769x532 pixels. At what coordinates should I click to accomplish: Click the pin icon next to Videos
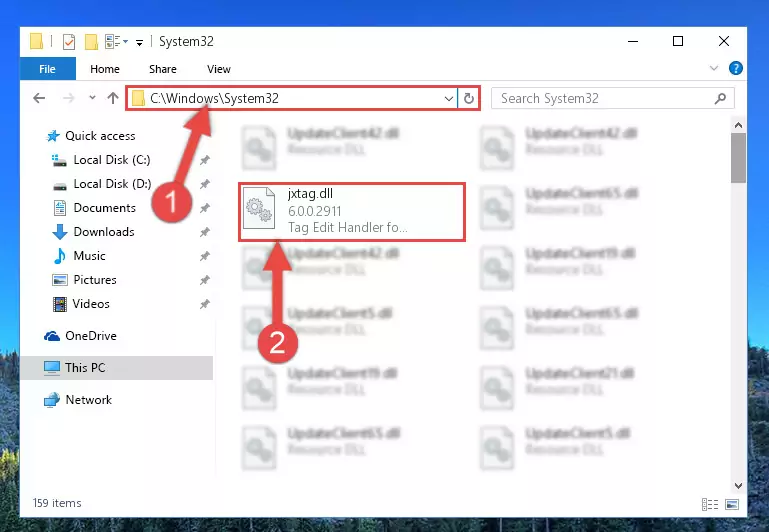(205, 304)
